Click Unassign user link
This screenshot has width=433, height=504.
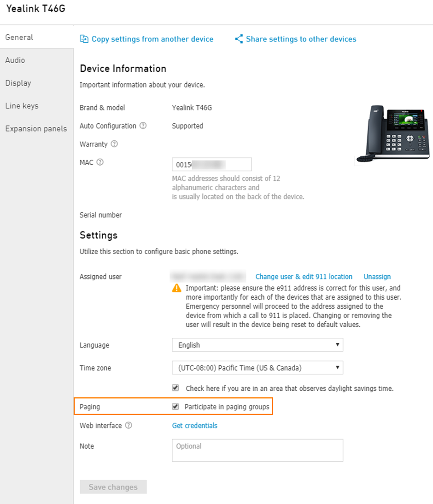377,277
